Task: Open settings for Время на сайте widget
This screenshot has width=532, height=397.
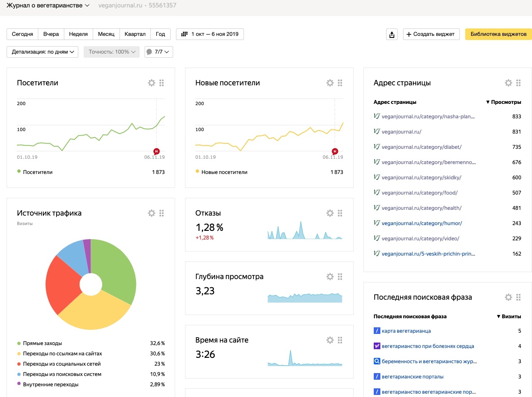Action: (330, 340)
